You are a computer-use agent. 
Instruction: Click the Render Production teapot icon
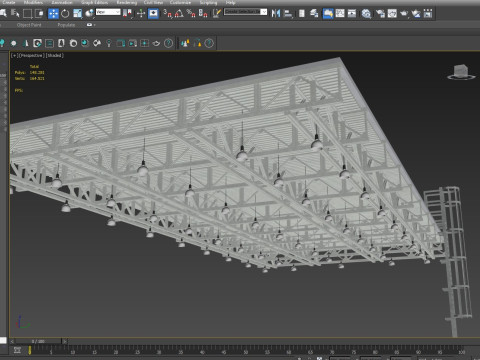(404, 13)
